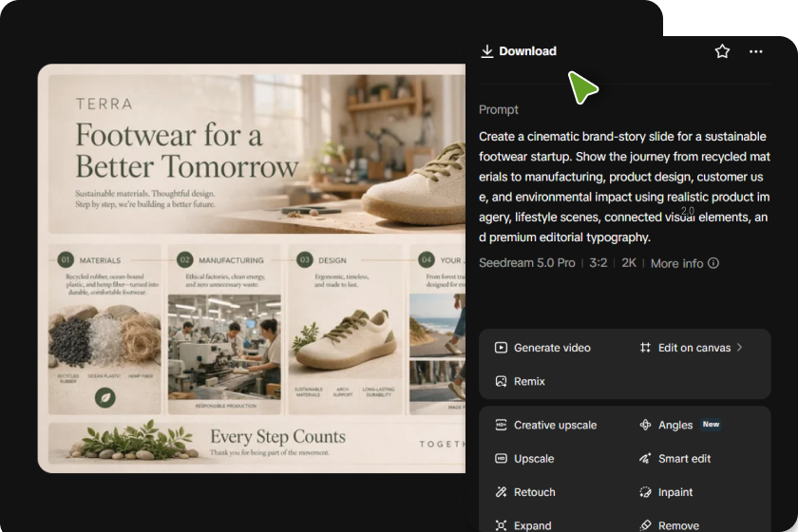The height and width of the screenshot is (532, 798).
Task: Choose the Remix option
Action: [529, 381]
